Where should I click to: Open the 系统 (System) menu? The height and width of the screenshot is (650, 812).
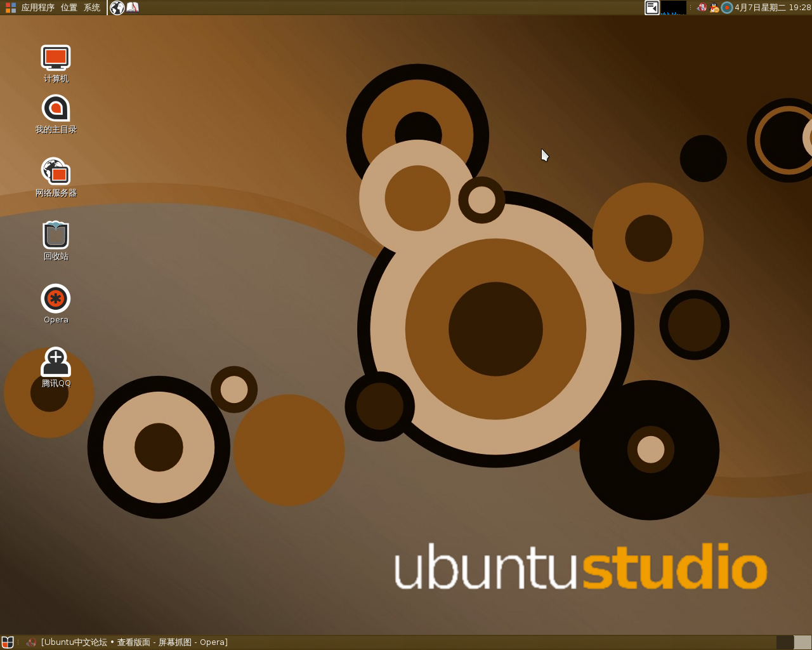[x=92, y=8]
